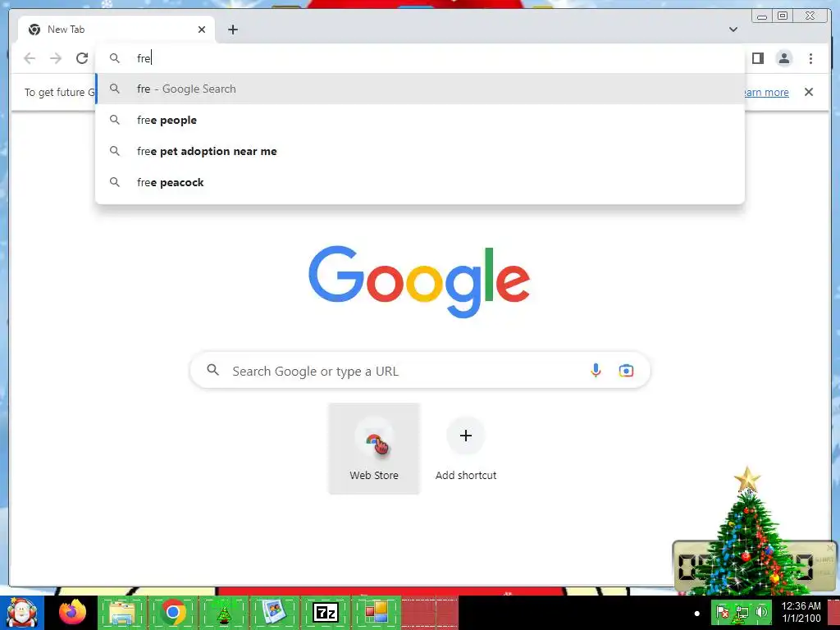
Task: Open the Santa Start button
Action: point(22,613)
